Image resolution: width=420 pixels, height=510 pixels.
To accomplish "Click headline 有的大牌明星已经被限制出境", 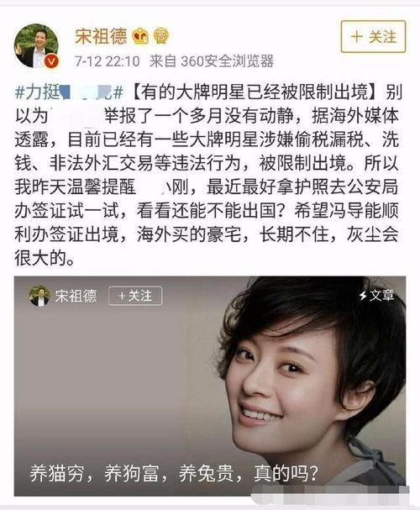I will pos(255,92).
